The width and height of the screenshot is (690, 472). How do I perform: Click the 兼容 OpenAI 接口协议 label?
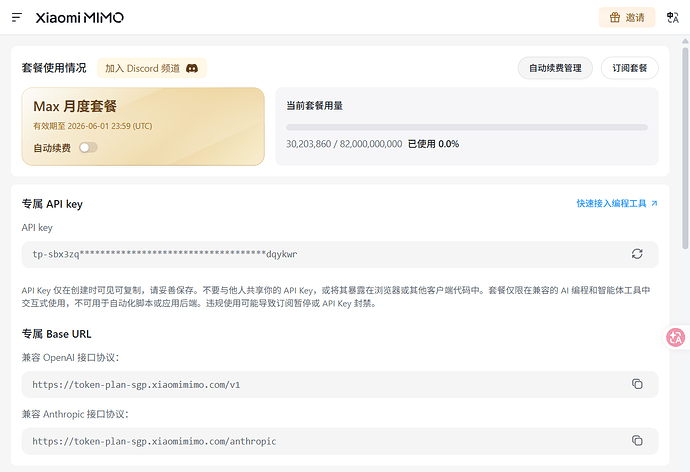(70, 358)
